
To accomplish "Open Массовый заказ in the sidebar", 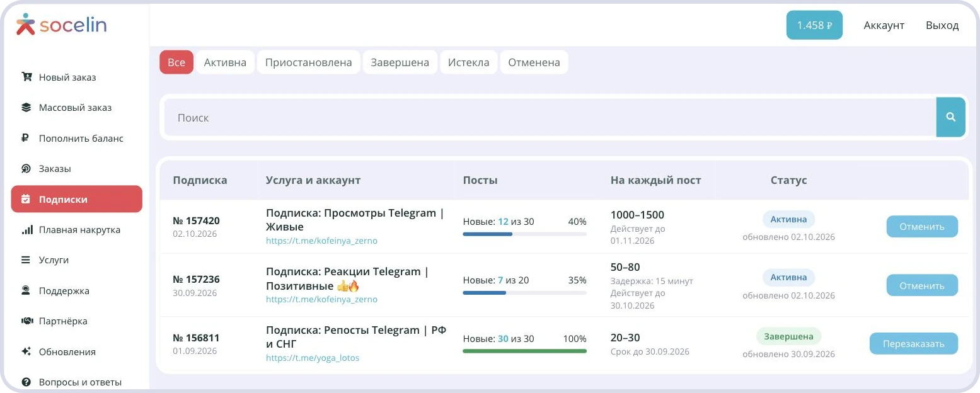I will pyautogui.click(x=77, y=108).
